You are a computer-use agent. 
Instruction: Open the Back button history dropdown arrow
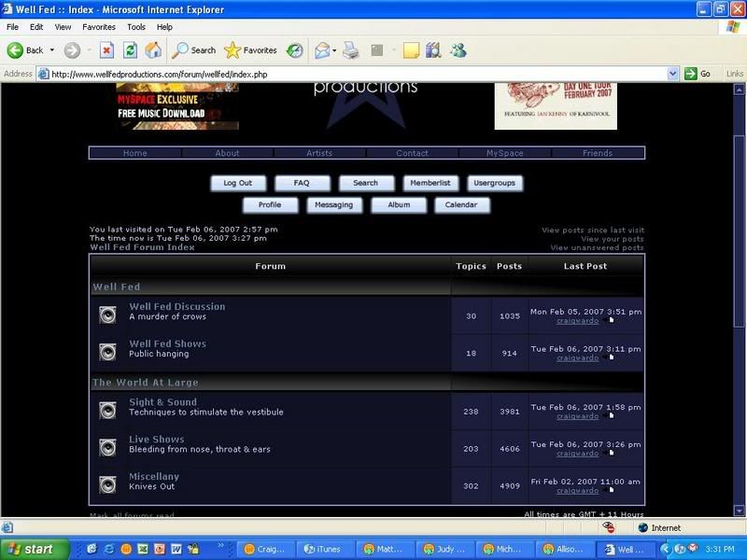pyautogui.click(x=52, y=50)
